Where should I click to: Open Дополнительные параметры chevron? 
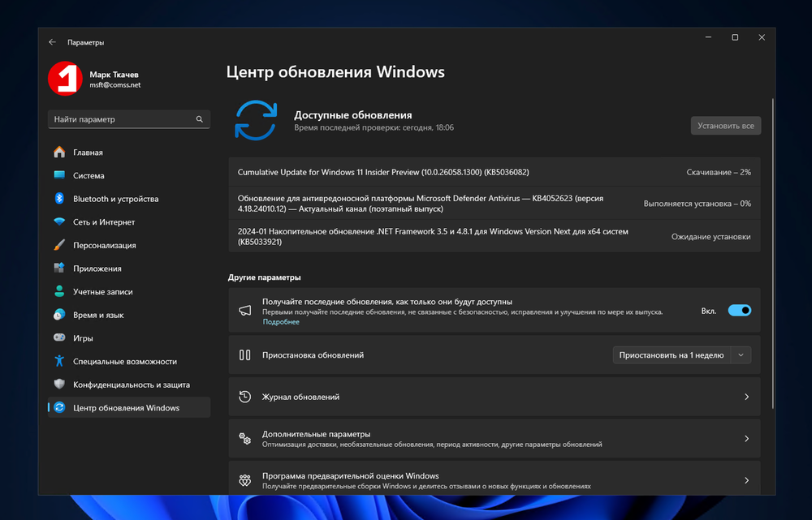click(747, 439)
